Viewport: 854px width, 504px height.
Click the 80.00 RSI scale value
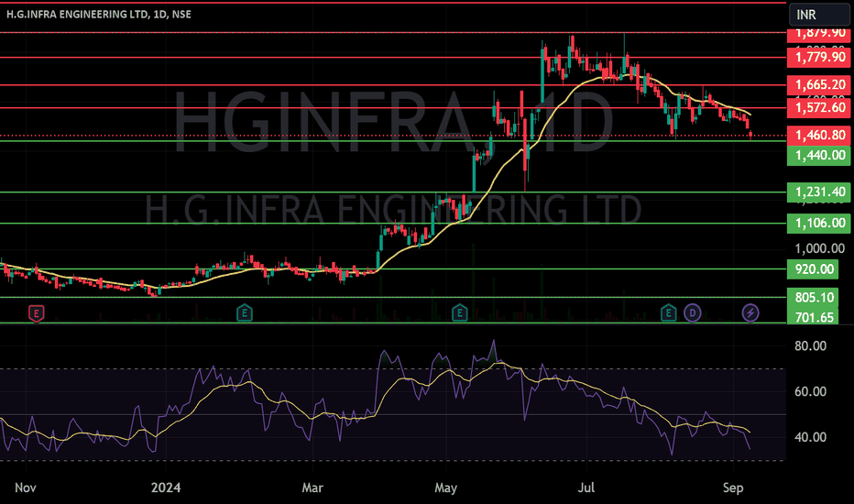pyautogui.click(x=810, y=346)
